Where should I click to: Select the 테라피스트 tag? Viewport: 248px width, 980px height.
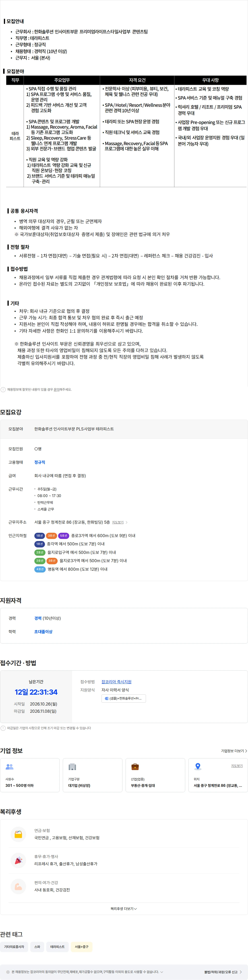pyautogui.click(x=57, y=946)
